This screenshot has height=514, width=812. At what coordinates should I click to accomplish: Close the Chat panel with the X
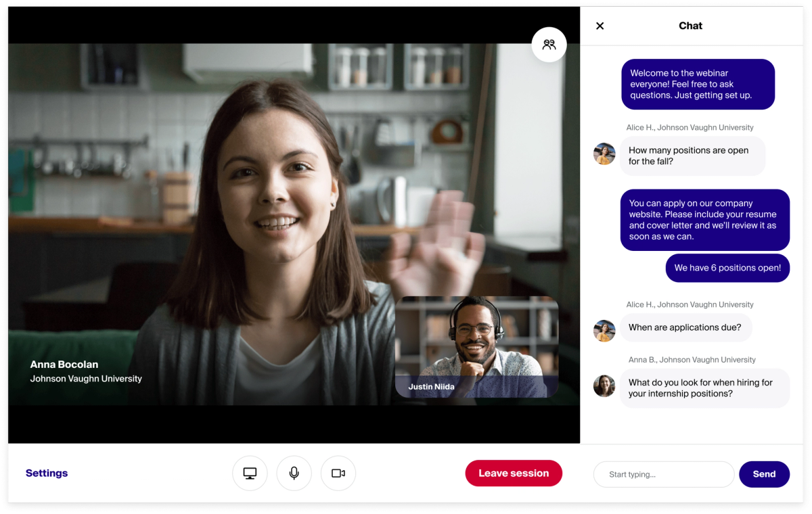click(x=600, y=25)
